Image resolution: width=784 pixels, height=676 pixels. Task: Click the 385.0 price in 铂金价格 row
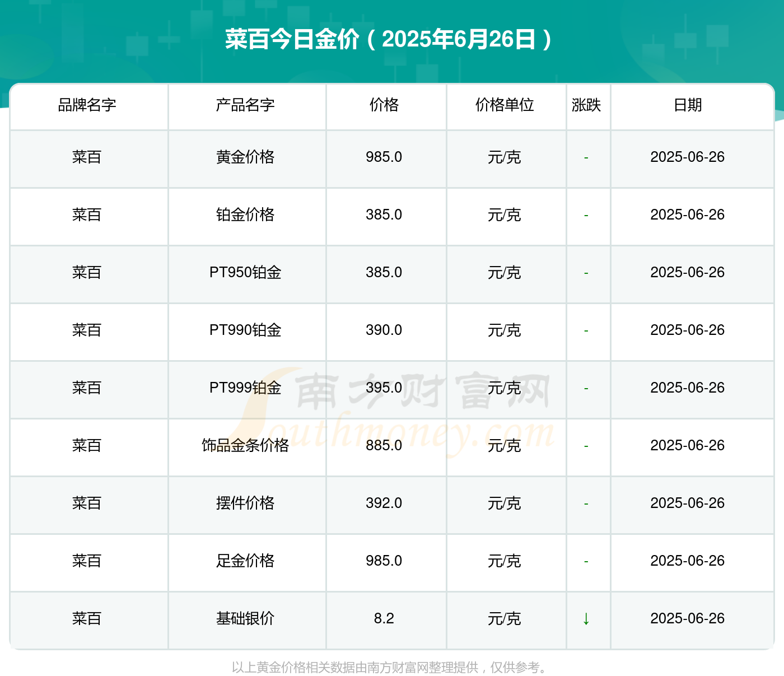pos(384,215)
